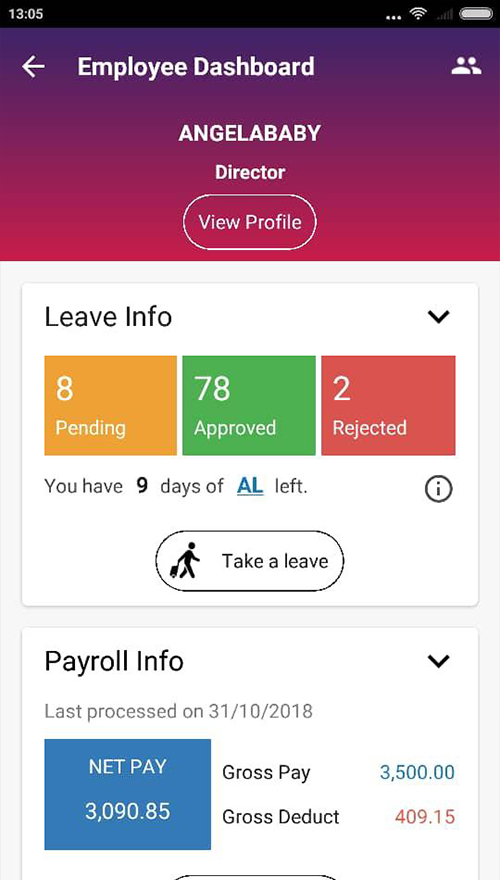Tap the leave info circle icon

point(438,490)
